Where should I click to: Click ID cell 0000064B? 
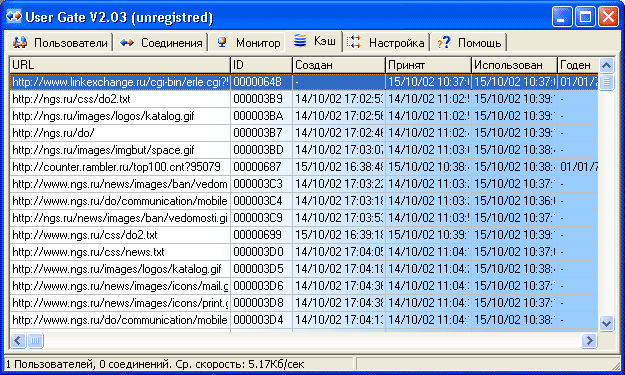[x=261, y=82]
